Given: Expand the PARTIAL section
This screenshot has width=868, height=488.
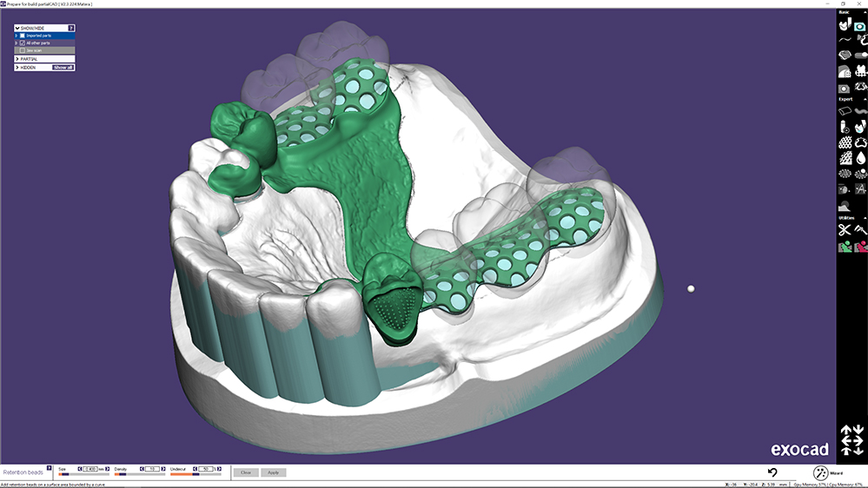Looking at the screenshot, I should [x=17, y=58].
